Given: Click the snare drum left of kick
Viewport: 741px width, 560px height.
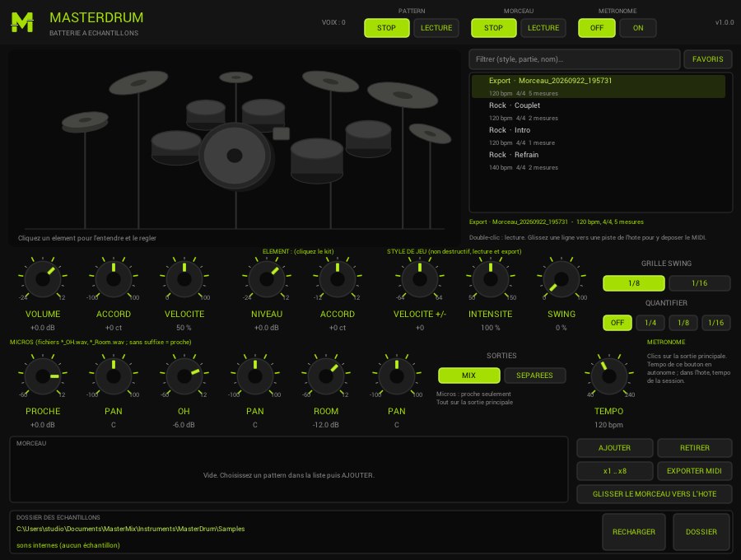Looking at the screenshot, I should (176, 147).
